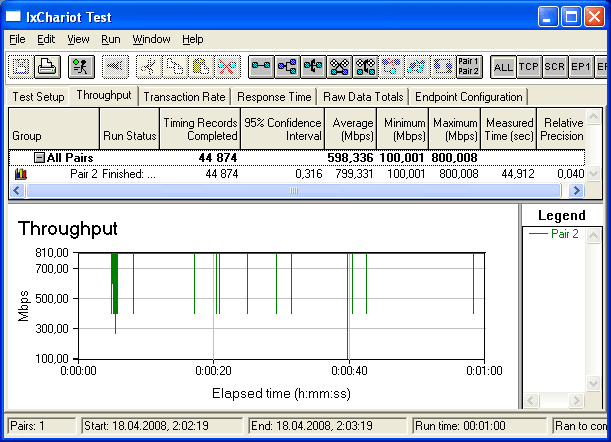Click the Relative Precision column header
Viewport: 611px width, 442px height.
[x=561, y=129]
